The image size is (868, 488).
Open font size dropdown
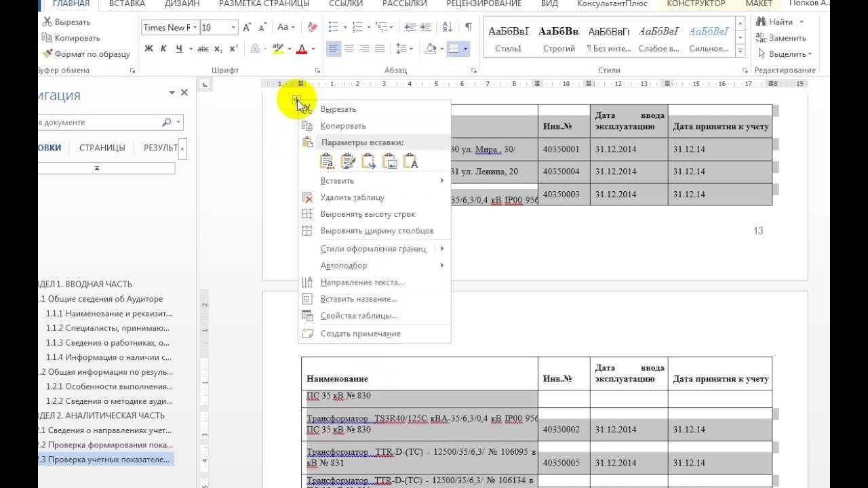[x=234, y=27]
